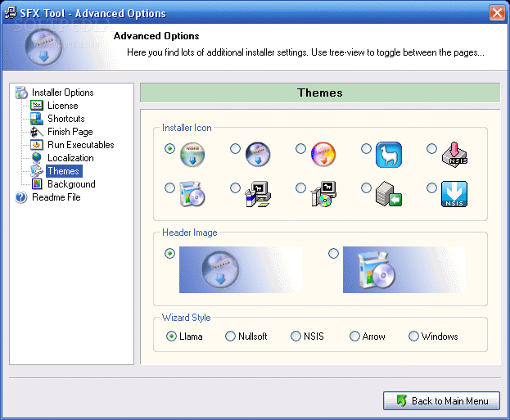Open the Background settings page
The height and width of the screenshot is (420, 510).
(71, 184)
